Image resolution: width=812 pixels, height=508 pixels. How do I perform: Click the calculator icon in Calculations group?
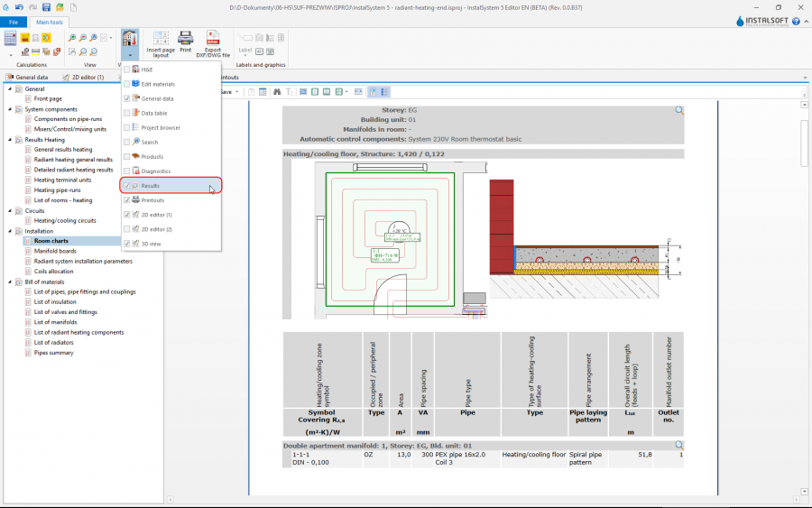(11, 38)
